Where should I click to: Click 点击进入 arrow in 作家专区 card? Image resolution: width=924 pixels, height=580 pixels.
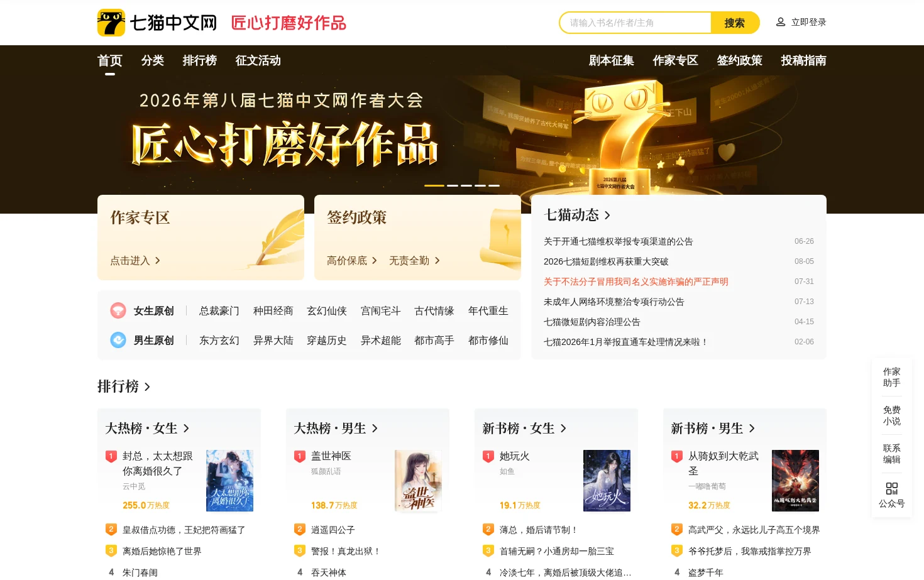point(157,260)
